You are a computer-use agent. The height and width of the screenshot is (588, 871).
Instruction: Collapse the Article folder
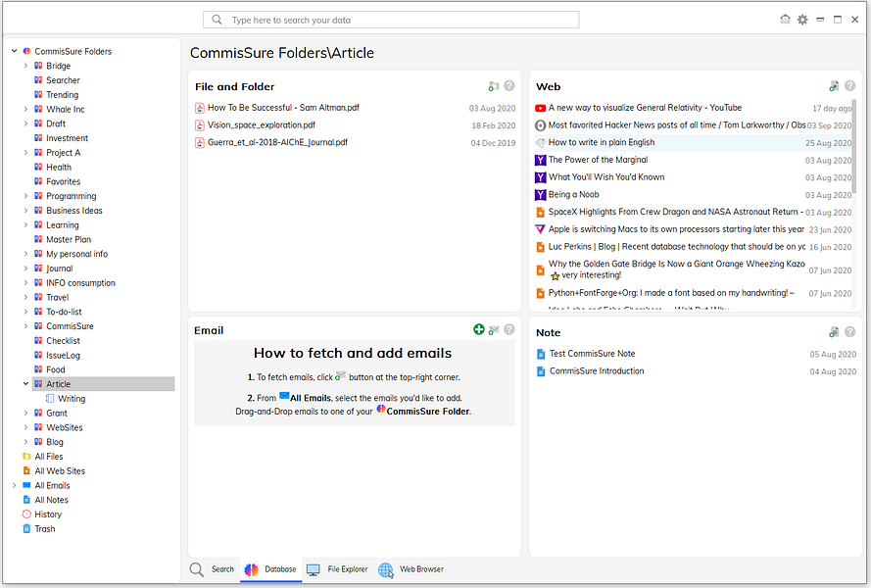point(25,383)
